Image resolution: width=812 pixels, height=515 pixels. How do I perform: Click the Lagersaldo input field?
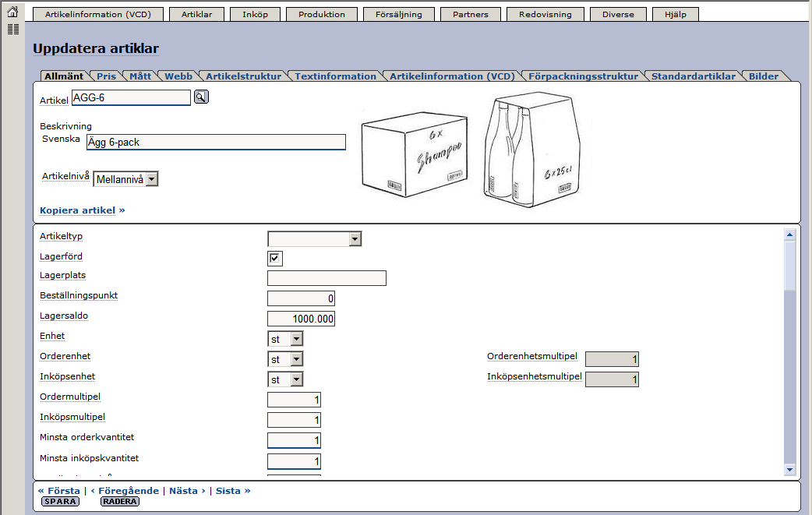[x=301, y=319]
